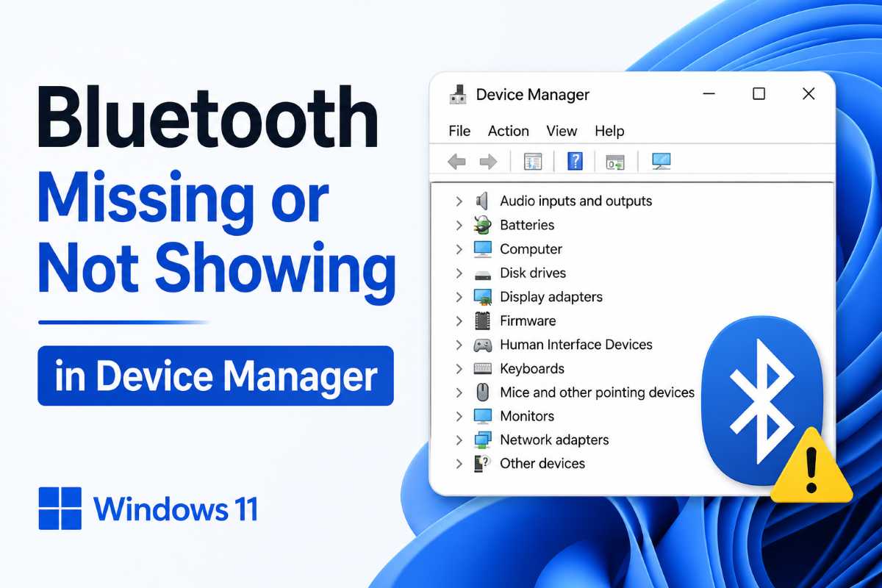This screenshot has width=882, height=588.
Task: Click the Audio inputs and outputs speaker icon
Action: point(482,201)
